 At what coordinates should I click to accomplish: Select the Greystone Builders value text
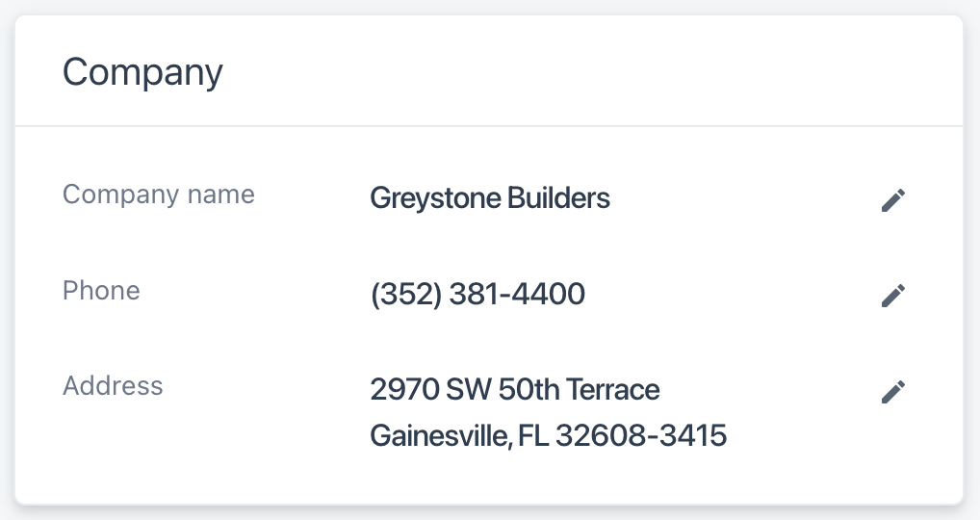(x=490, y=198)
